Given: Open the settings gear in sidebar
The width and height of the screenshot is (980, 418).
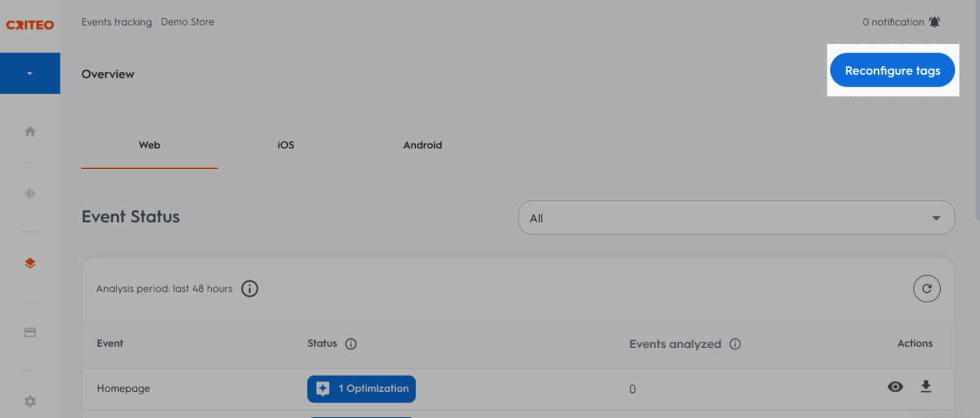Looking at the screenshot, I should pyautogui.click(x=30, y=401).
